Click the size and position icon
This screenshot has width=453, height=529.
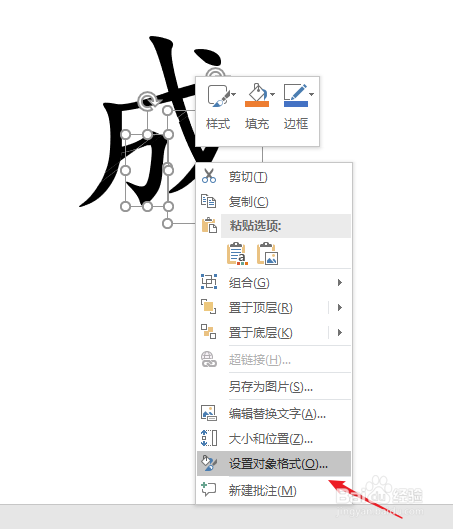(209, 438)
